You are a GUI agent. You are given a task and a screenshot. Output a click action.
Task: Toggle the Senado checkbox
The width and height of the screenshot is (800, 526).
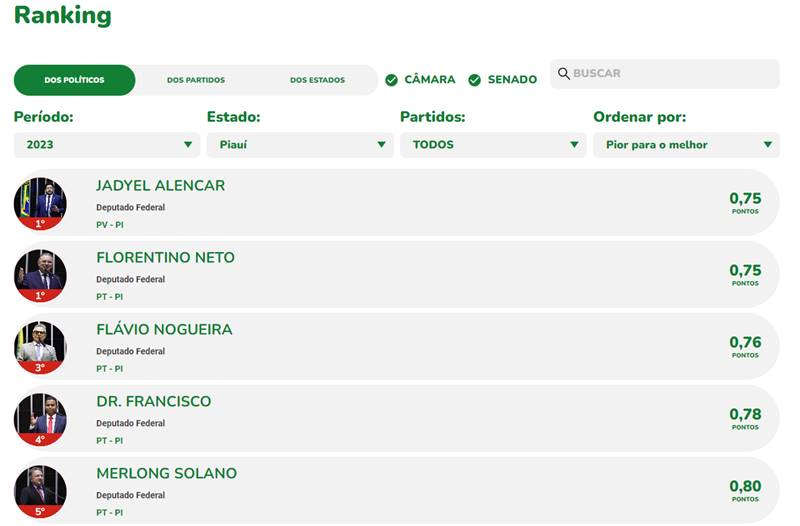tap(475, 80)
